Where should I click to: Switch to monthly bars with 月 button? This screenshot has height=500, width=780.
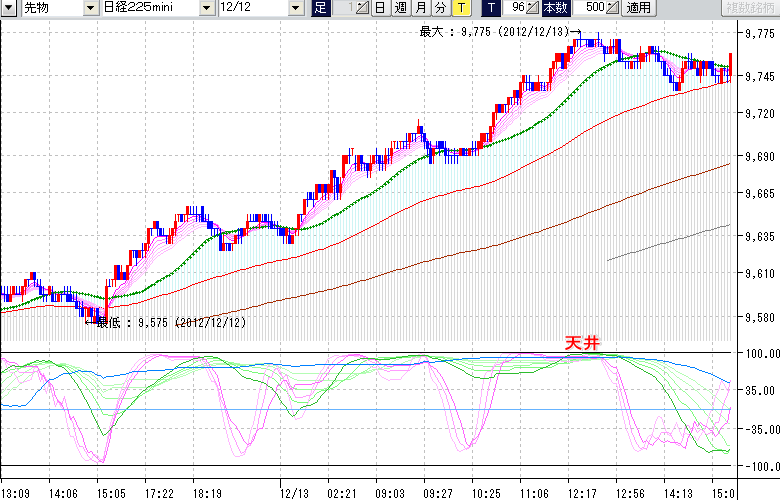420,8
